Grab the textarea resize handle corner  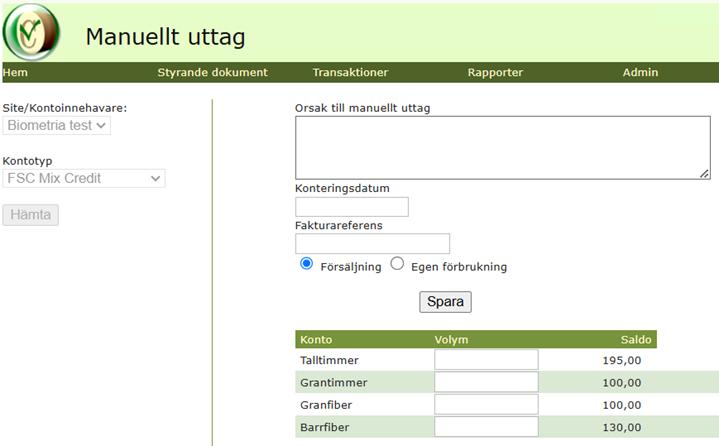click(705, 174)
